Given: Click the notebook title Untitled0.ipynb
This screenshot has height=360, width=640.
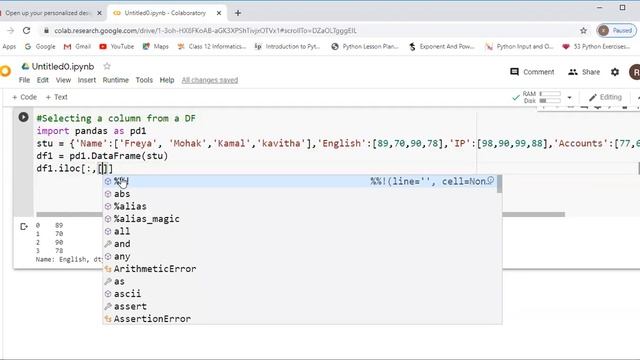Looking at the screenshot, I should 63,67.
